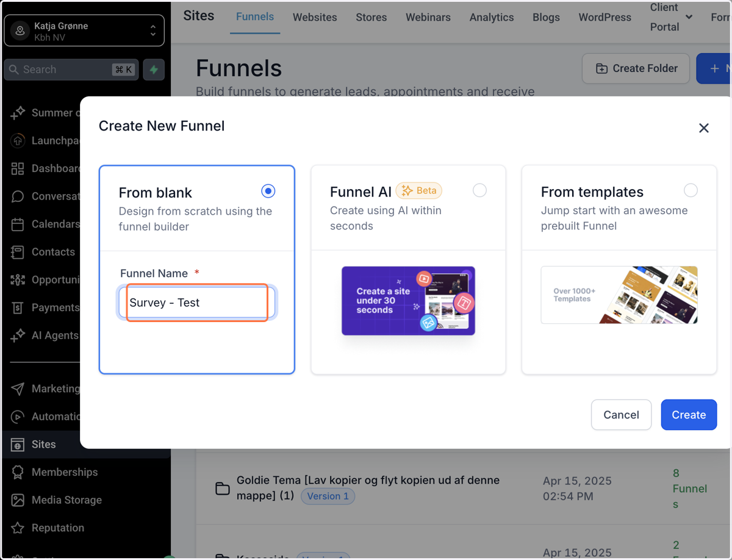Open the Summer sidebar item icon
The image size is (732, 560).
[x=18, y=113]
